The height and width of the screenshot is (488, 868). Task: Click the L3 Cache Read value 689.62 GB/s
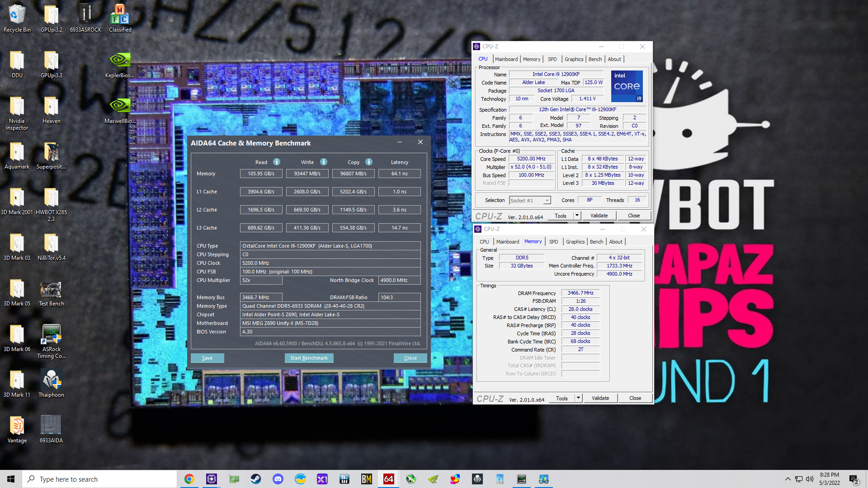[261, 228]
